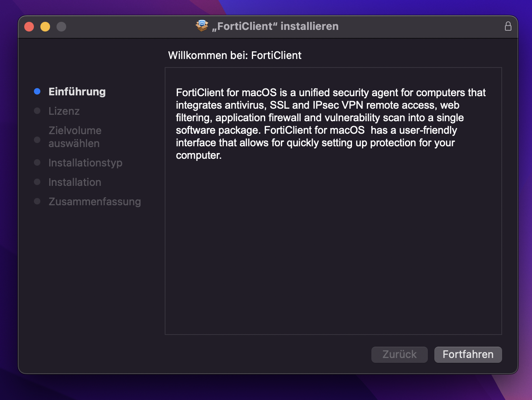Select the Lizenz step label
Image resolution: width=532 pixels, height=400 pixels.
point(64,111)
